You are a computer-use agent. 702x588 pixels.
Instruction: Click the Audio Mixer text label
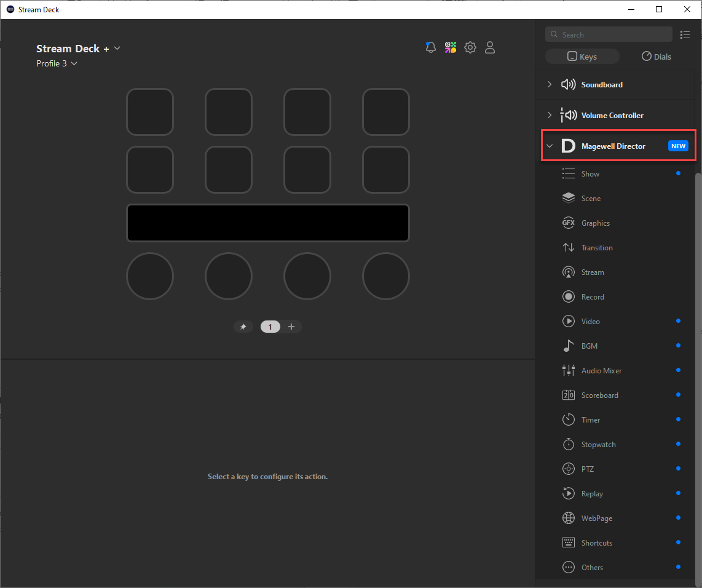coord(601,371)
